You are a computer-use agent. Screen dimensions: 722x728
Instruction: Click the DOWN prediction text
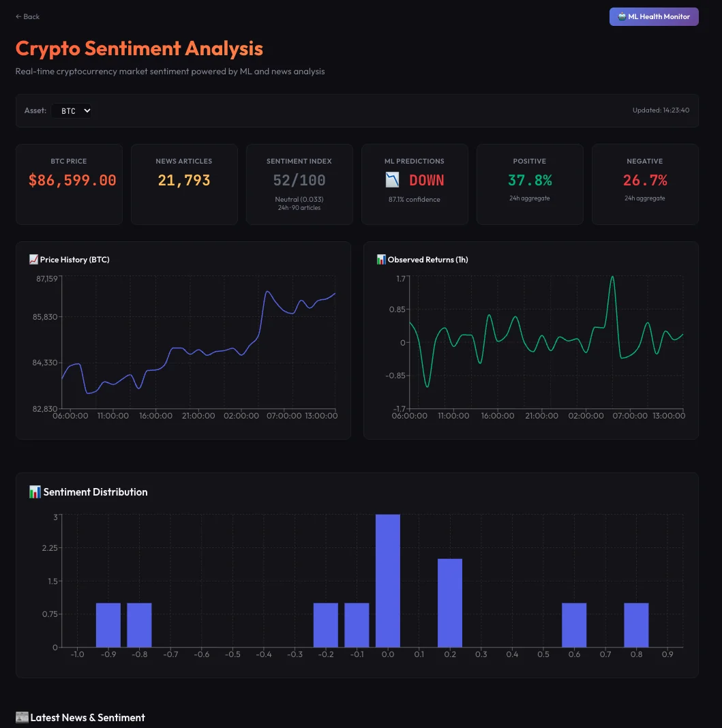click(x=427, y=180)
